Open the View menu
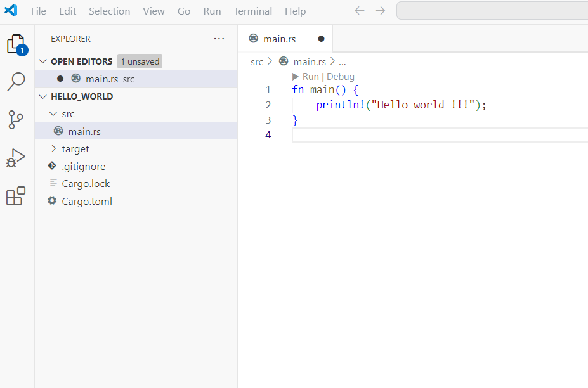This screenshot has height=388, width=588. click(x=154, y=11)
